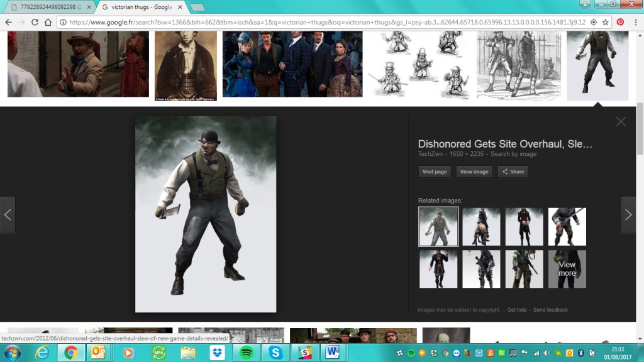Click the network signal tray icon
Screen dimensions: 644x362
click(x=536, y=353)
